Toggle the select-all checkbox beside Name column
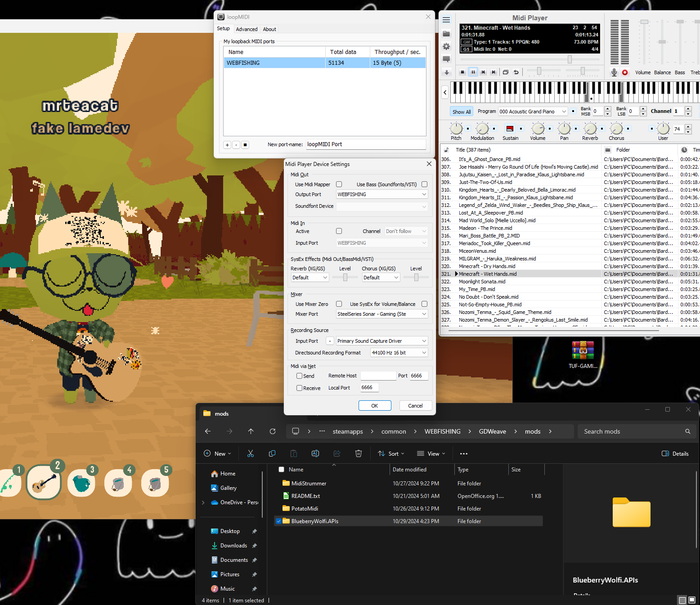This screenshot has width=700, height=605. [x=282, y=470]
